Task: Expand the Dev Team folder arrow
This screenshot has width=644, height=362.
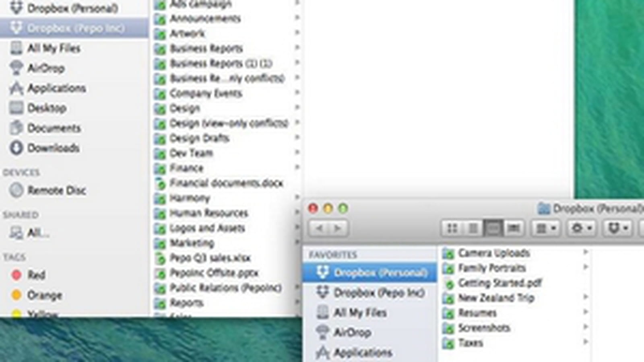Action: (x=297, y=152)
